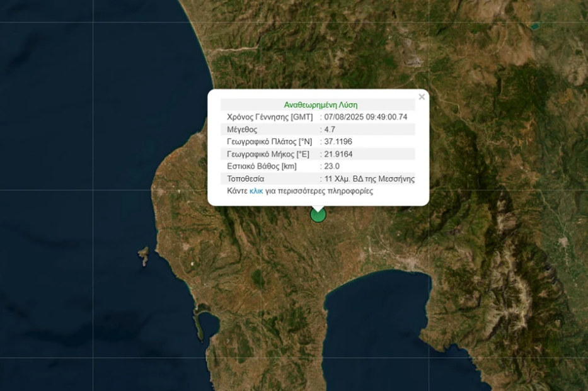588x391 pixels.
Task: Click the latitude value 37.1196
Action: tap(338, 142)
